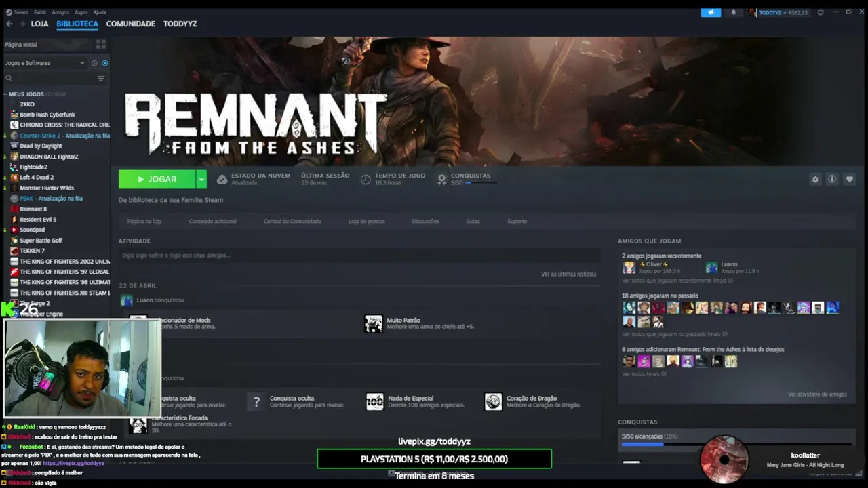Viewport: 868px width, 488px height.
Task: Open the TODDYYZ profile tab
Action: (x=180, y=24)
